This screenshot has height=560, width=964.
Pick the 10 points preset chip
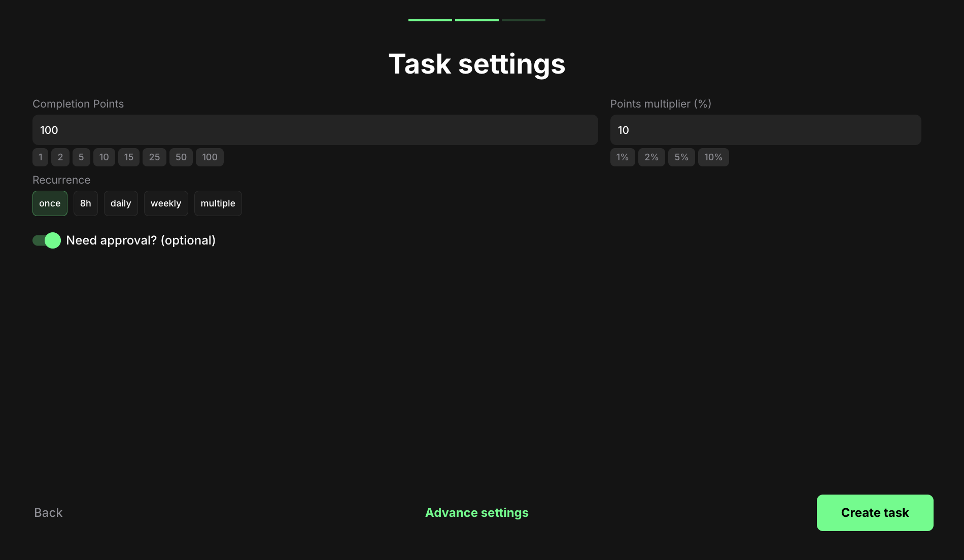104,157
